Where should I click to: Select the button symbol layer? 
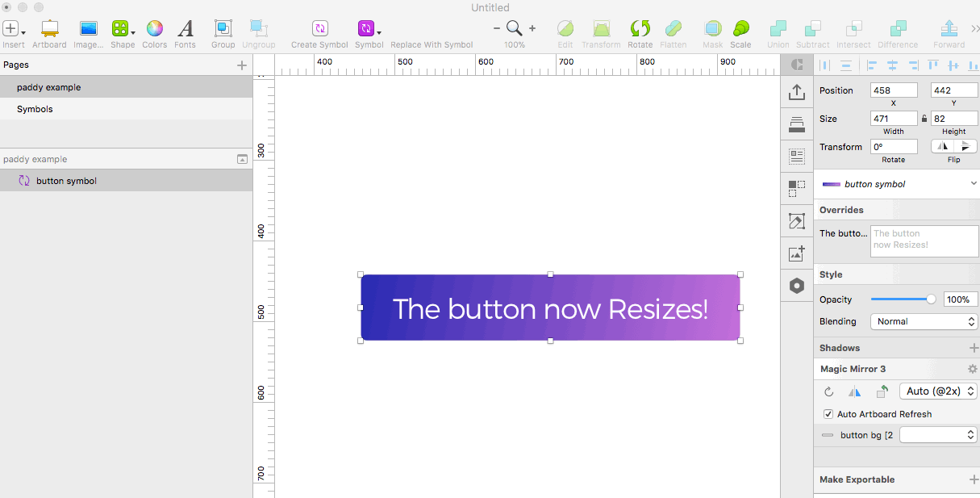[126, 181]
